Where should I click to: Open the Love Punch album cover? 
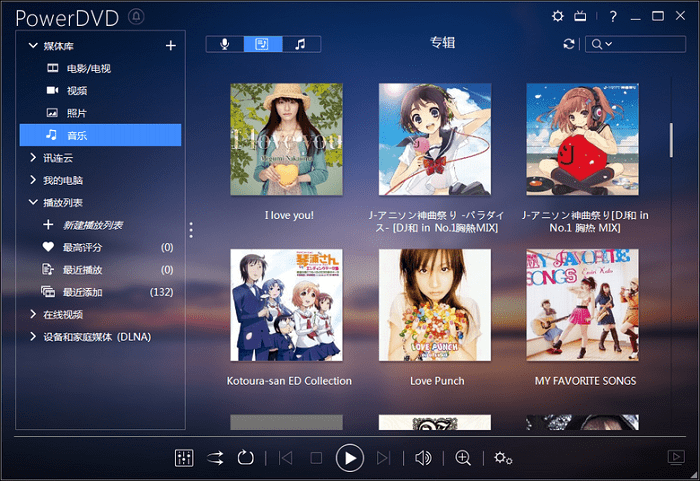coord(435,305)
